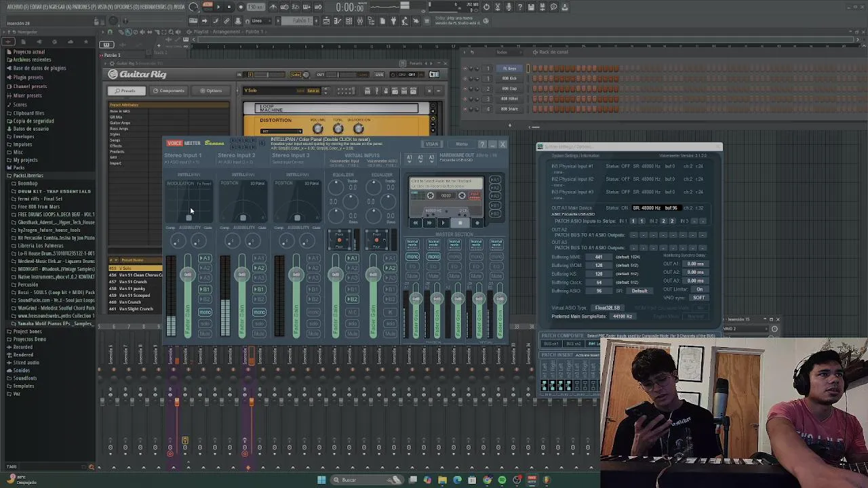Click the Voicemeeter virtual input fader handle
The width and height of the screenshot is (868, 488).
tap(335, 274)
